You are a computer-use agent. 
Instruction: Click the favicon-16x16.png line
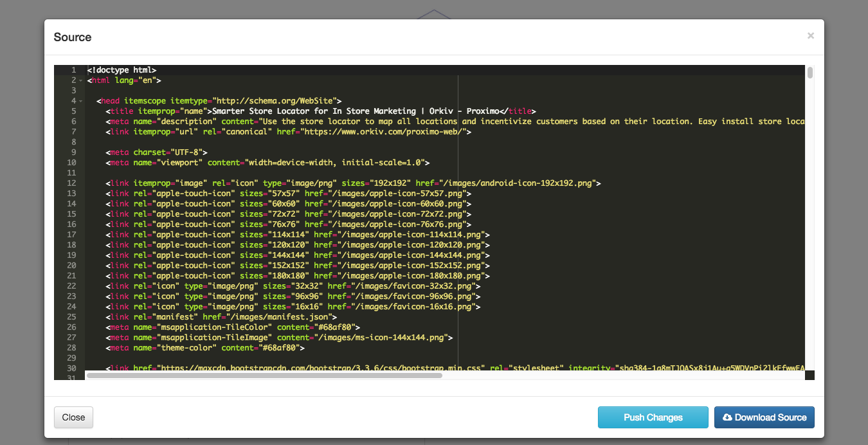pyautogui.click(x=293, y=307)
